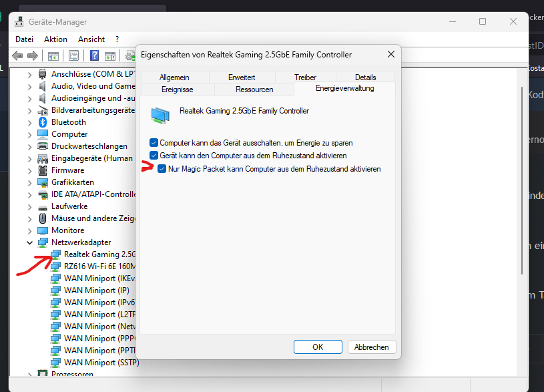Select the Audioeingänge speaker icon

(42, 98)
